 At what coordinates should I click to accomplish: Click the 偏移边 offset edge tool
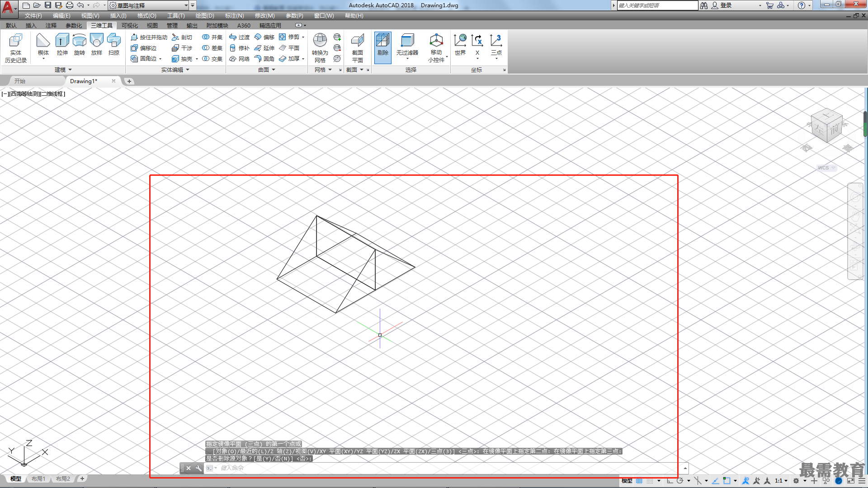pos(143,48)
